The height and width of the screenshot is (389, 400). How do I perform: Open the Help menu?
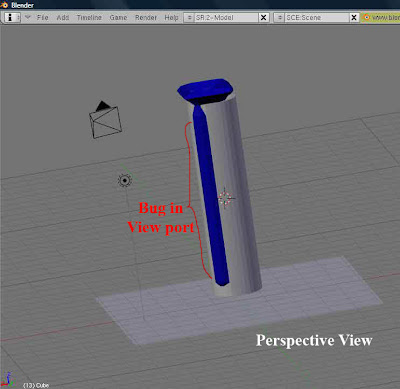[x=171, y=17]
